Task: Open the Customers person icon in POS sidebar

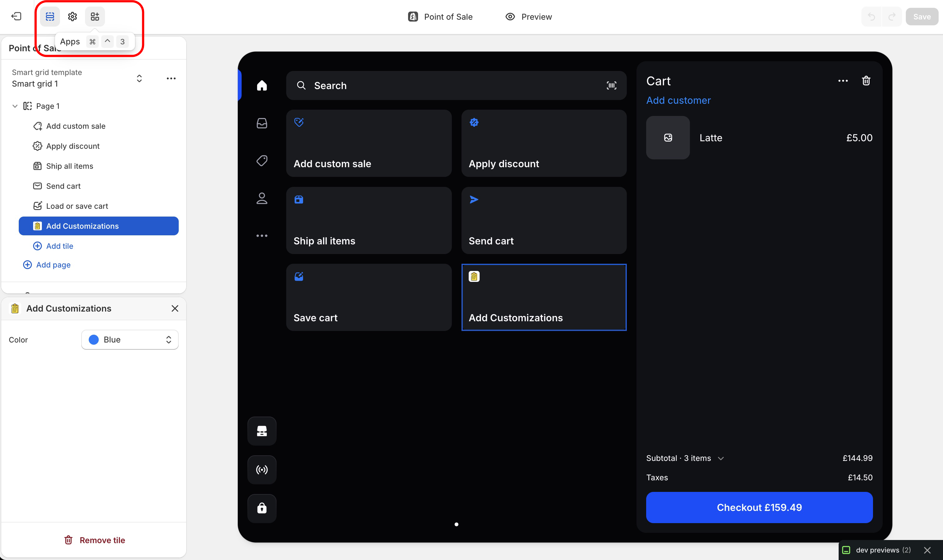Action: pyautogui.click(x=262, y=198)
